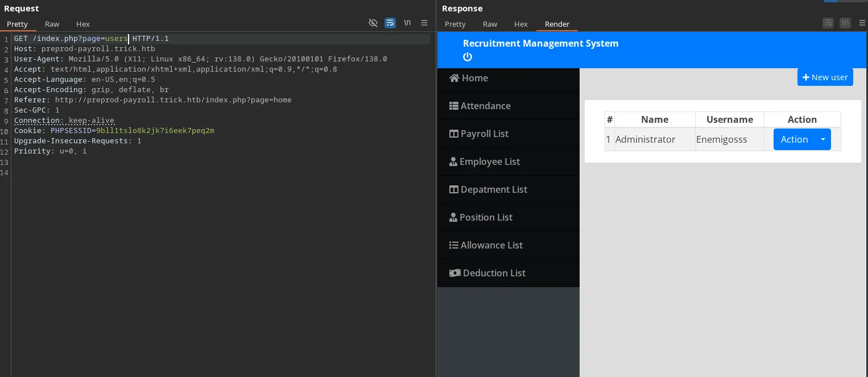The width and height of the screenshot is (868, 377).
Task: Place the cursor on the Cookie header line
Action: tap(114, 130)
